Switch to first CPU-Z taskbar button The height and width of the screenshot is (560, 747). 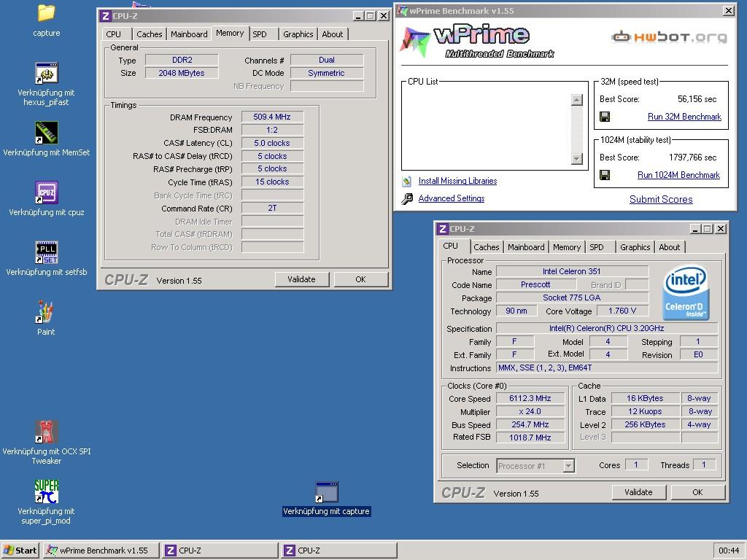click(x=220, y=551)
